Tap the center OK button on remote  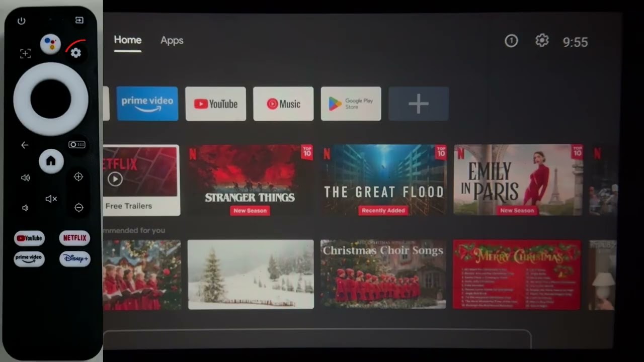point(51,99)
